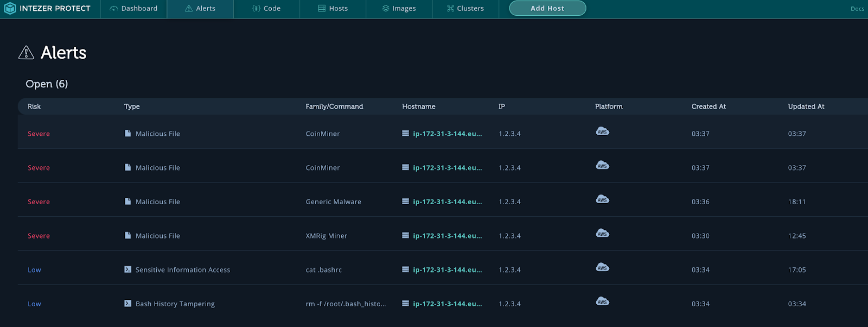Open the Code tab
The image size is (868, 327).
tap(266, 9)
